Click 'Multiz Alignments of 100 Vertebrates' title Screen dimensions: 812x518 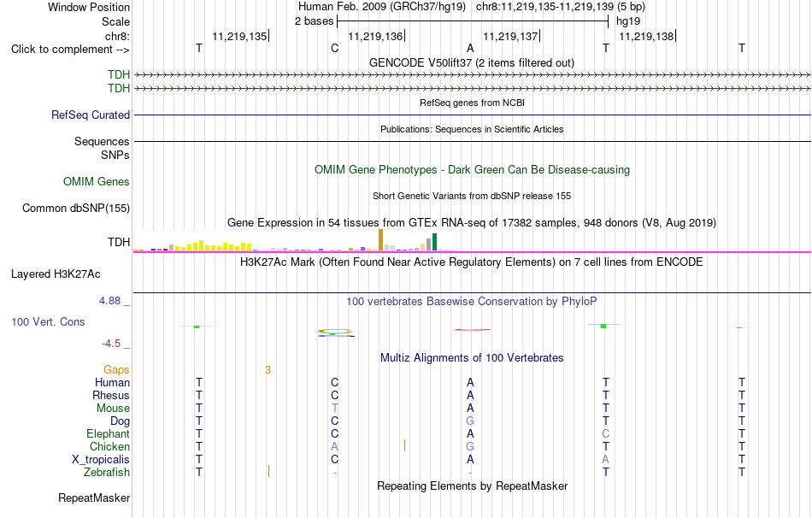coord(472,358)
